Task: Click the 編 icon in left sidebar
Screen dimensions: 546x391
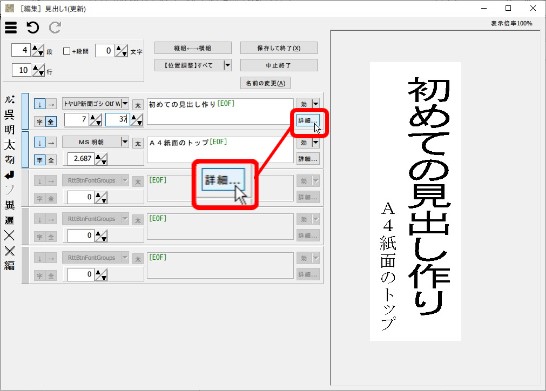Action: (9, 266)
